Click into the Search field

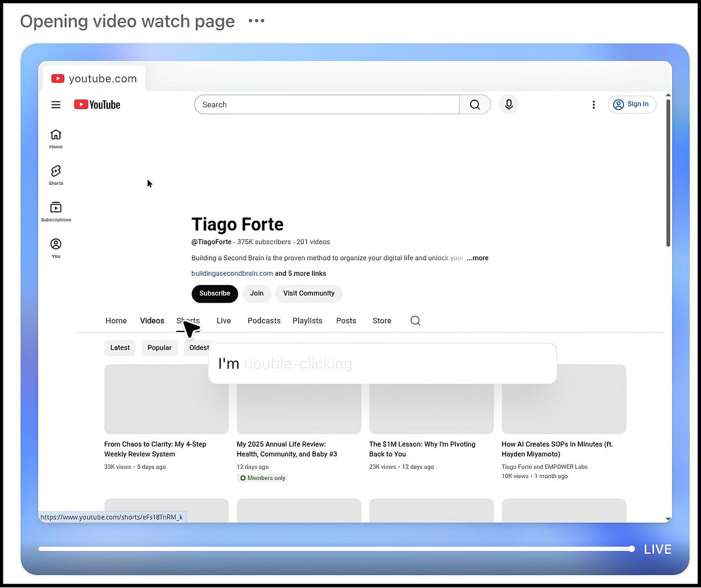[327, 104]
